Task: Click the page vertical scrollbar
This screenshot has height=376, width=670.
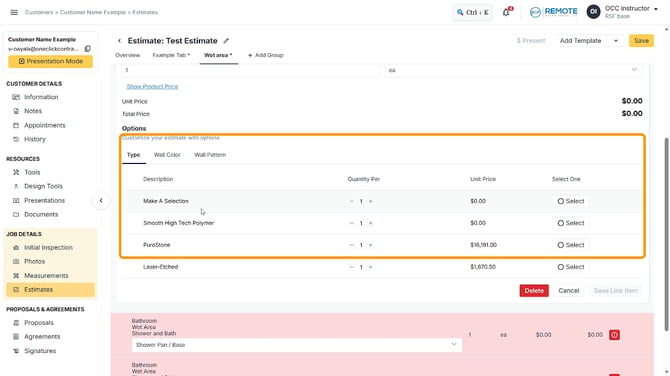Action: pos(666,234)
